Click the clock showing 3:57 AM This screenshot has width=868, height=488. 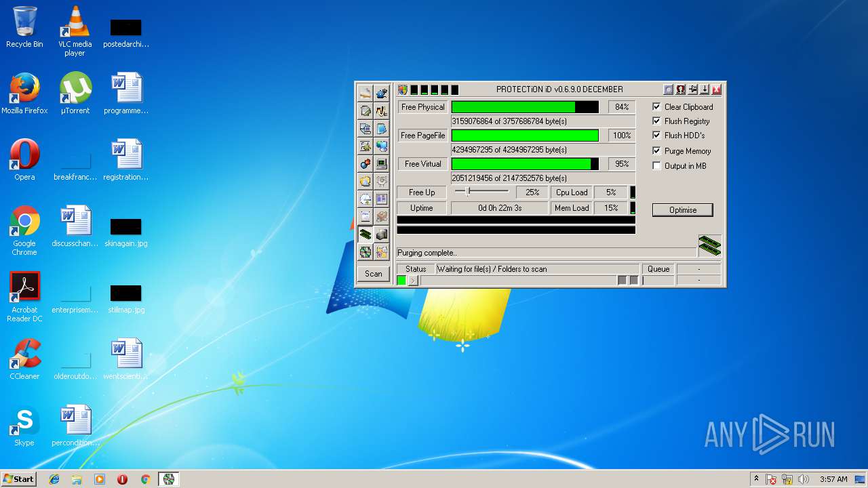833,479
